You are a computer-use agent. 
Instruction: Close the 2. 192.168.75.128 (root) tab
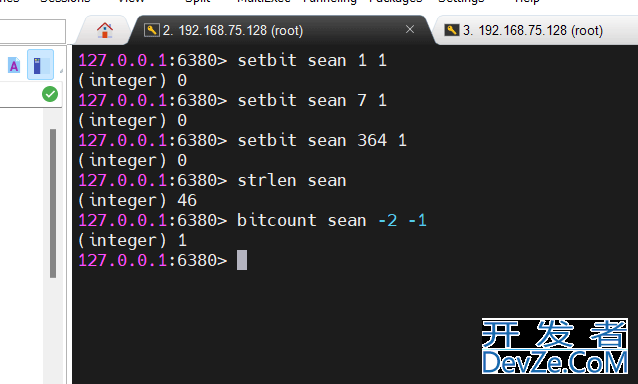(410, 29)
